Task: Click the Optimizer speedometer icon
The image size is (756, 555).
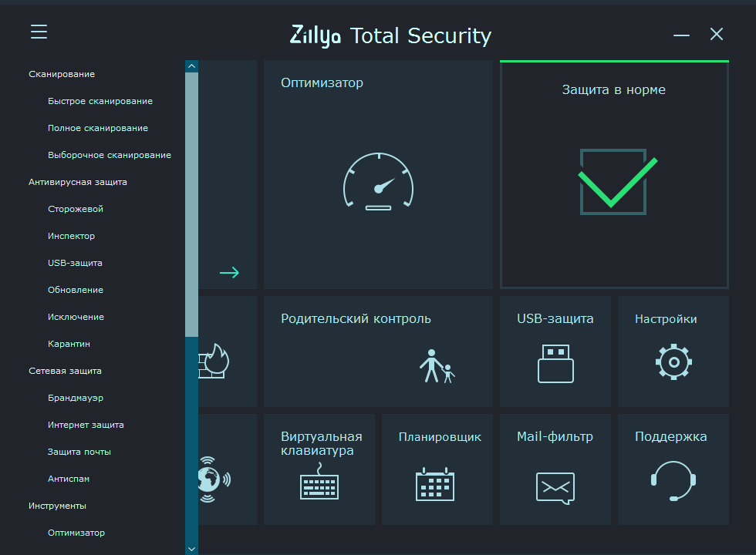Action: click(x=379, y=182)
